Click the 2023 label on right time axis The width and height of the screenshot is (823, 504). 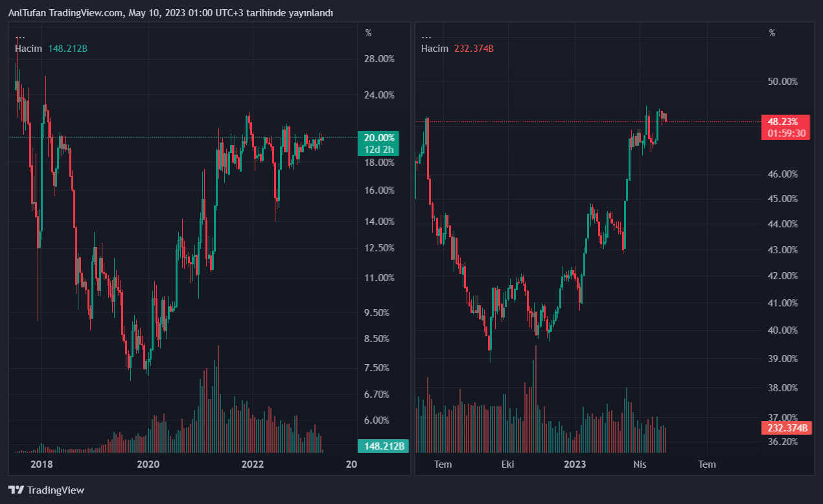575,464
